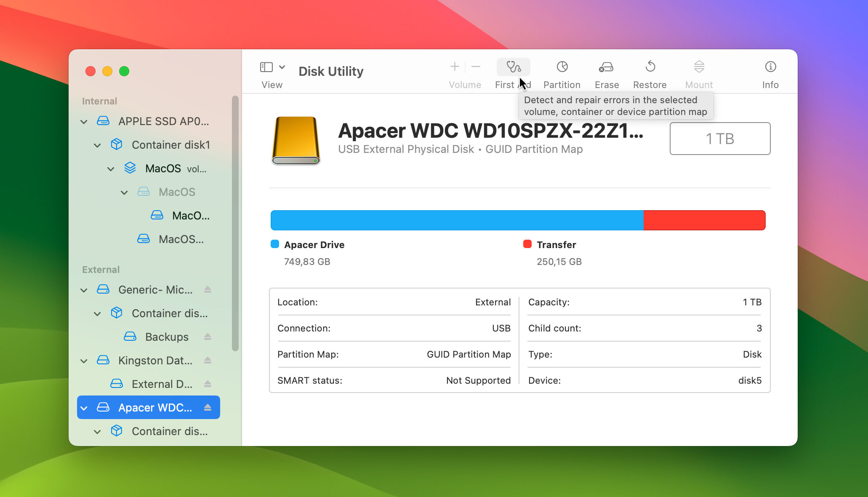This screenshot has width=868, height=497.
Task: Click the red Transfer partition bar
Action: (x=705, y=220)
